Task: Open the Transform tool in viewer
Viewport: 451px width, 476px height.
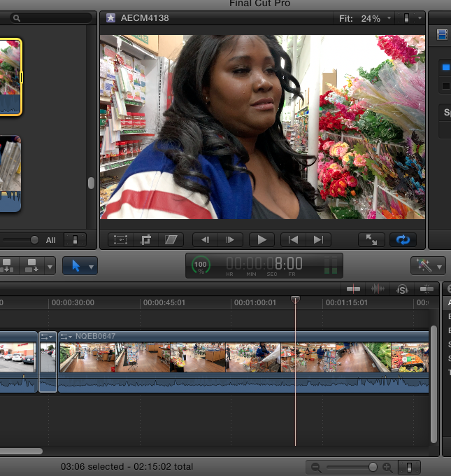Action: point(120,240)
